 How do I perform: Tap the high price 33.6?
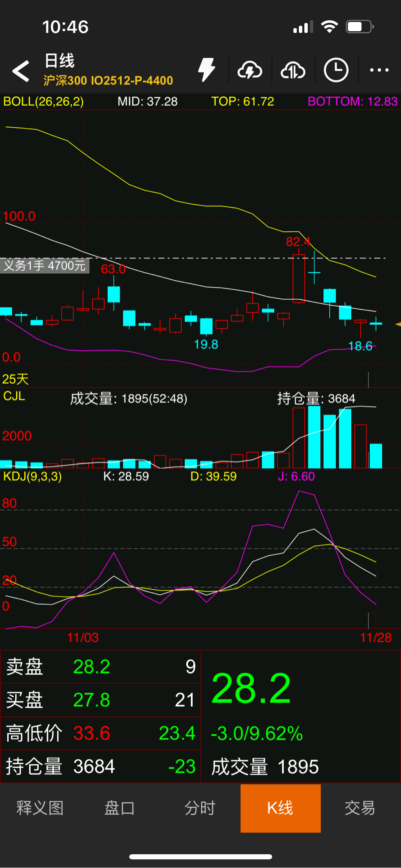pos(92,733)
